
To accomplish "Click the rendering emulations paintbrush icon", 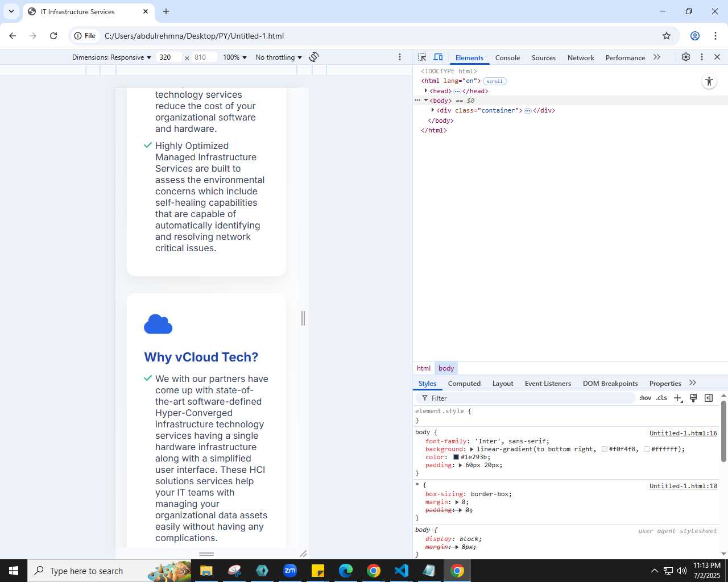I will pos(693,398).
